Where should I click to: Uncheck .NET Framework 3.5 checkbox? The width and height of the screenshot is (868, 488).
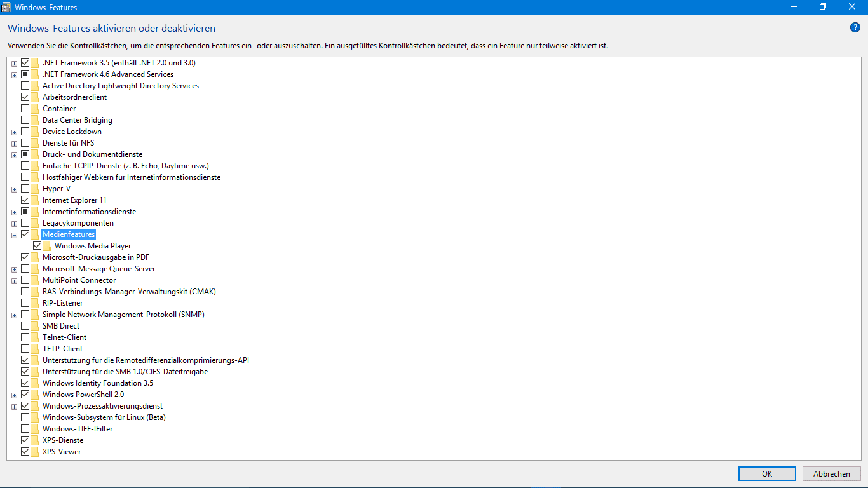[x=25, y=63]
